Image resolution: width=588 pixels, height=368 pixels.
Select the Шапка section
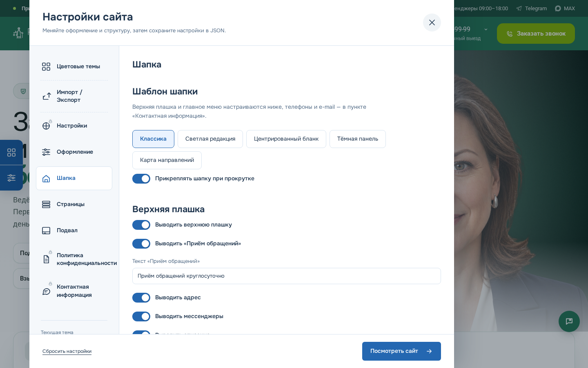coord(74,178)
